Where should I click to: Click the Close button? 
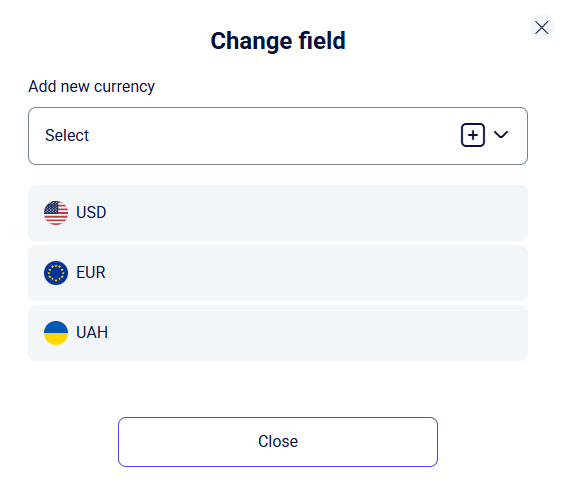[x=278, y=442]
